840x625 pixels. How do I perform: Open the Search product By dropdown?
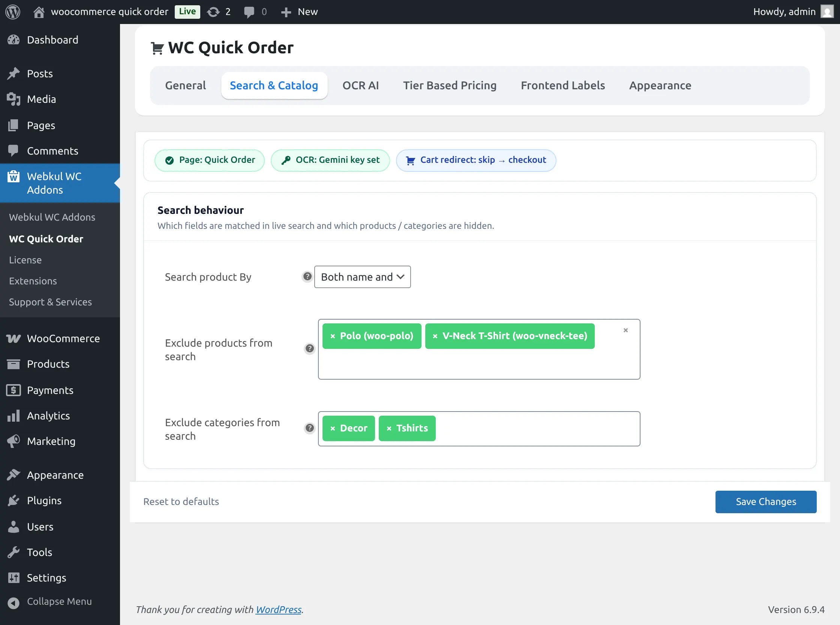(x=362, y=277)
